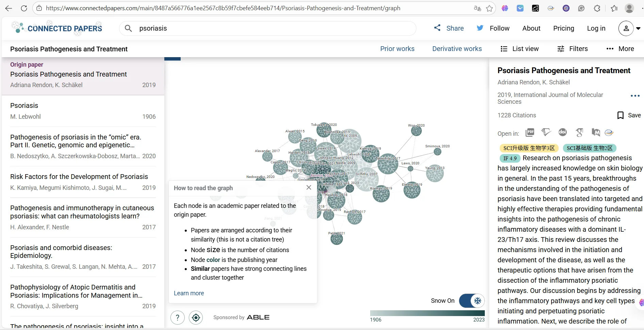Switch to List view
Screen dimensions: 644x330
[519, 49]
